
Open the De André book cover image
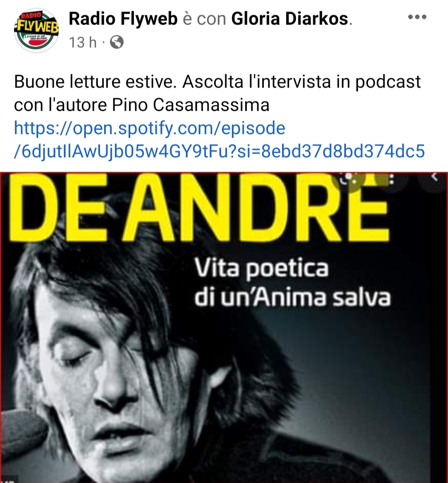[224, 328]
